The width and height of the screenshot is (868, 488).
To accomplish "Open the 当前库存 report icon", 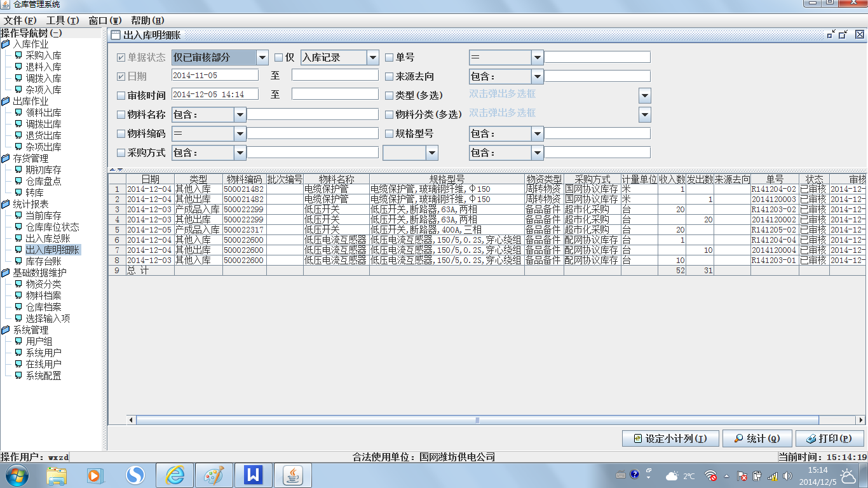I will point(18,216).
